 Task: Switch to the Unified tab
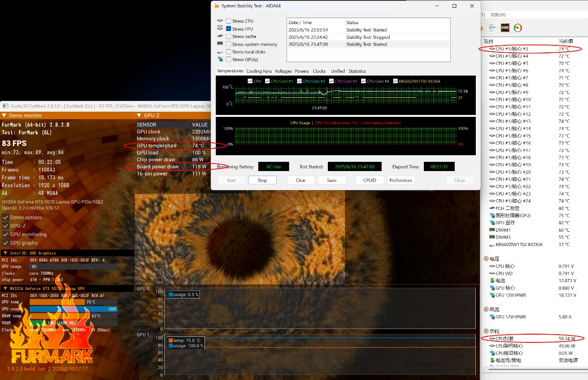(338, 71)
